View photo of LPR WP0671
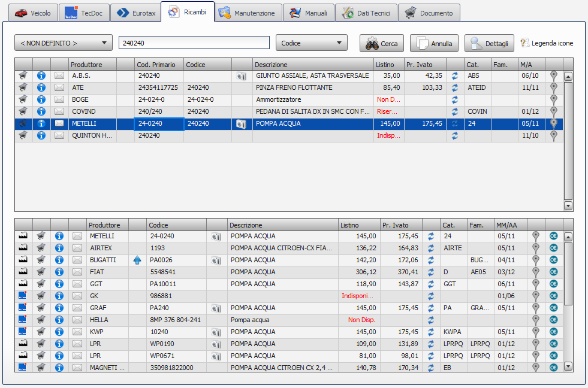 click(216, 356)
